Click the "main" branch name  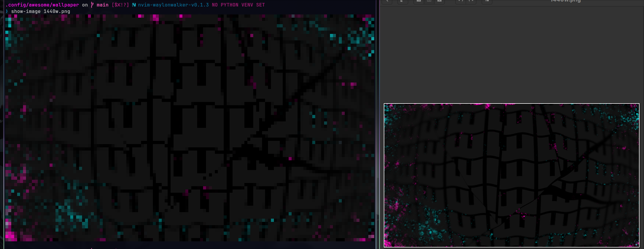(x=102, y=5)
